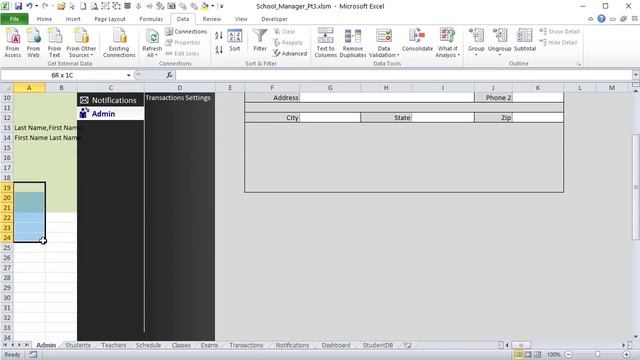Click the Zip input field
Viewport: 640px width, 360px height.
tap(538, 118)
